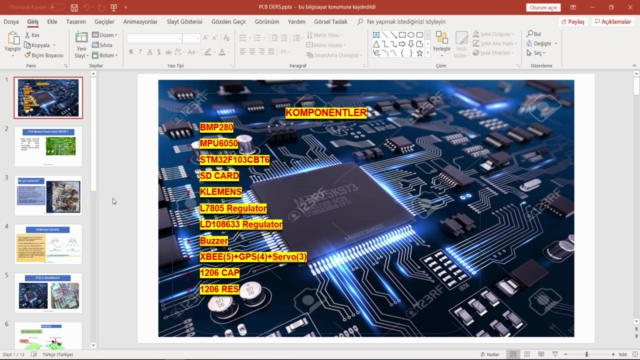Open Yerleştir arrange options
Screen dimensions: 640x360
[x=442, y=43]
